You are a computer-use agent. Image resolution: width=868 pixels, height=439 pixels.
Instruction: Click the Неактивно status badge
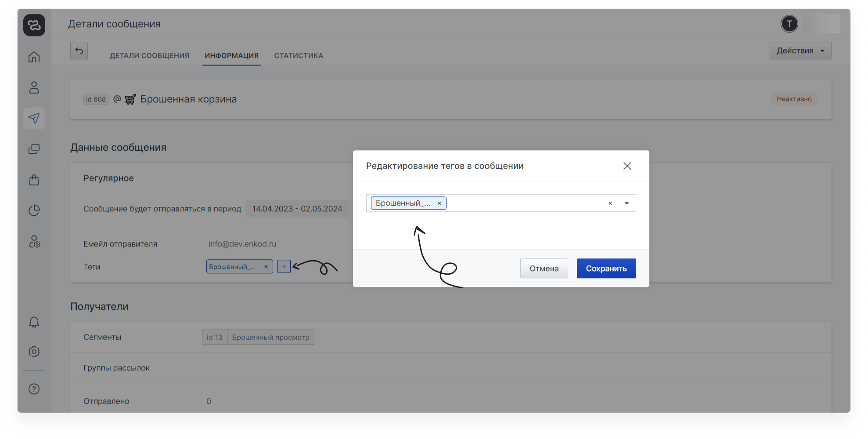coord(794,99)
